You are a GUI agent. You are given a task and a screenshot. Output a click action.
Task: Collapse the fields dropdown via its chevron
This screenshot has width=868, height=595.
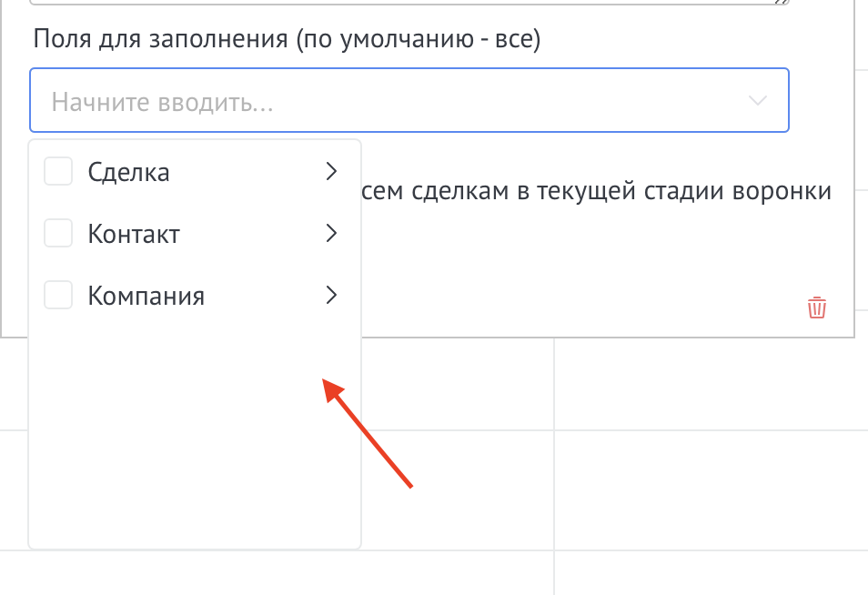[758, 100]
